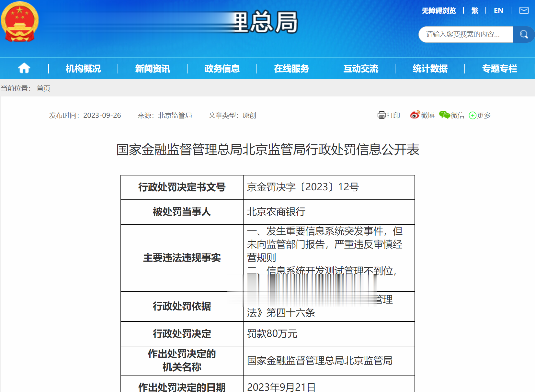
Task: Open the 互动交流 menu
Action: pyautogui.click(x=361, y=69)
